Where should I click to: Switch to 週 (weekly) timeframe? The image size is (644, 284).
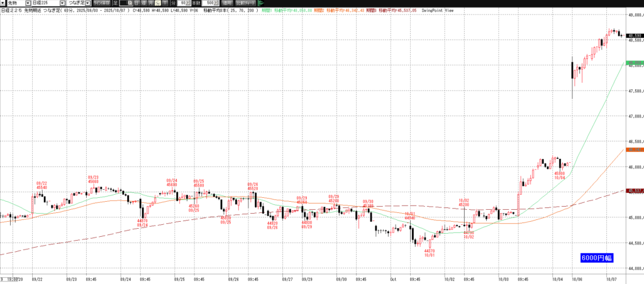(142, 3)
